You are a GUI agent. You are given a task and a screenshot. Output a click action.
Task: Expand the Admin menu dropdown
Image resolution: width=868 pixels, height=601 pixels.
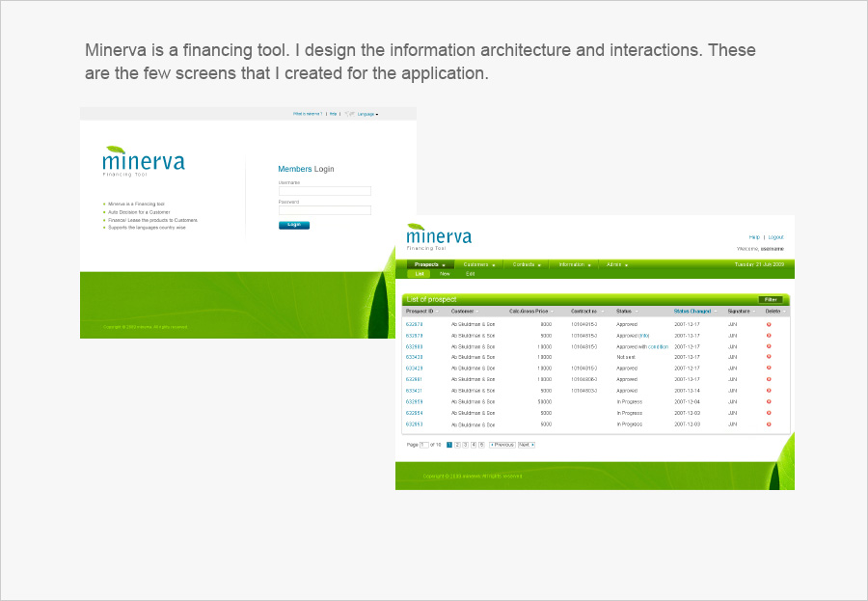(616, 264)
